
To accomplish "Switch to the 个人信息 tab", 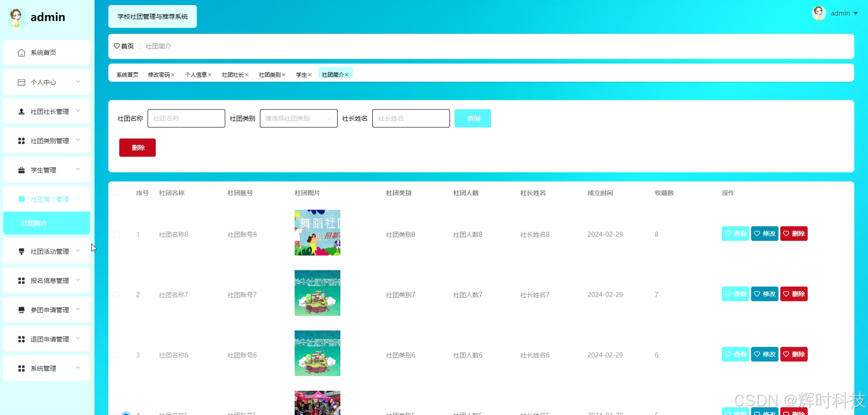I will [x=196, y=75].
